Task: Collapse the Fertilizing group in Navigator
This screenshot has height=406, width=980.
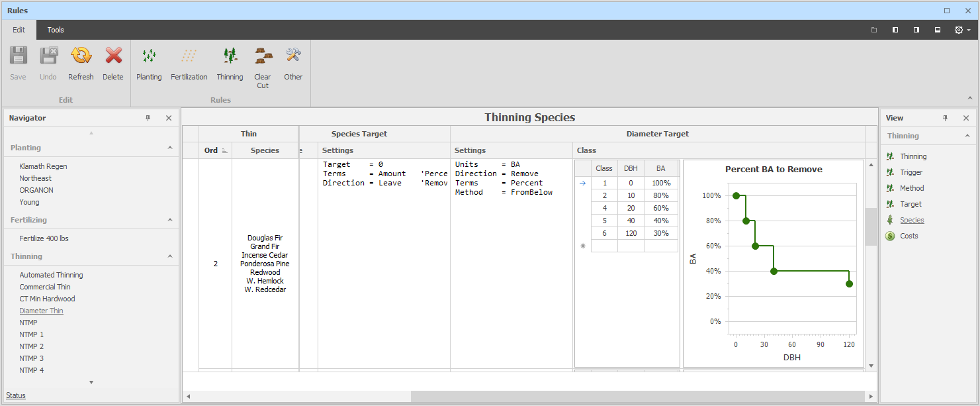Action: coord(170,220)
